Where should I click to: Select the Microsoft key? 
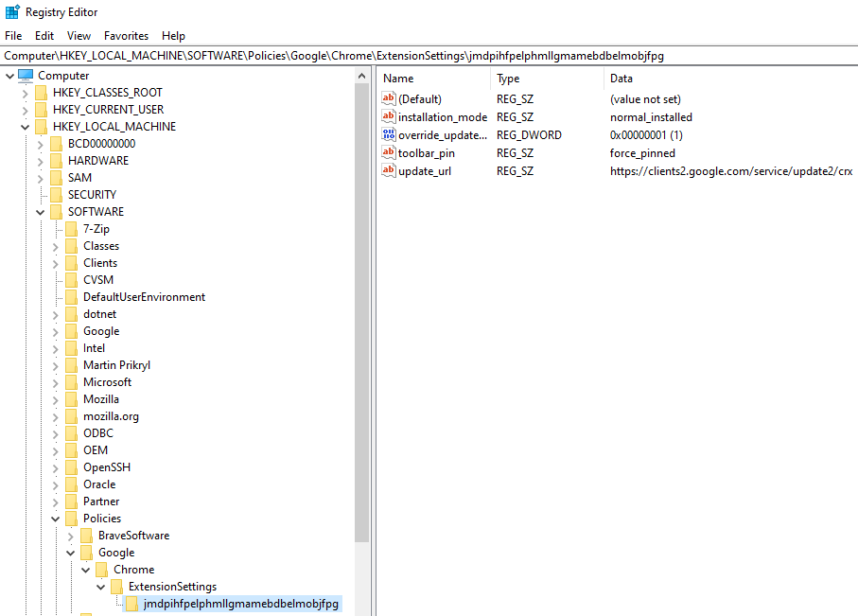(x=107, y=382)
